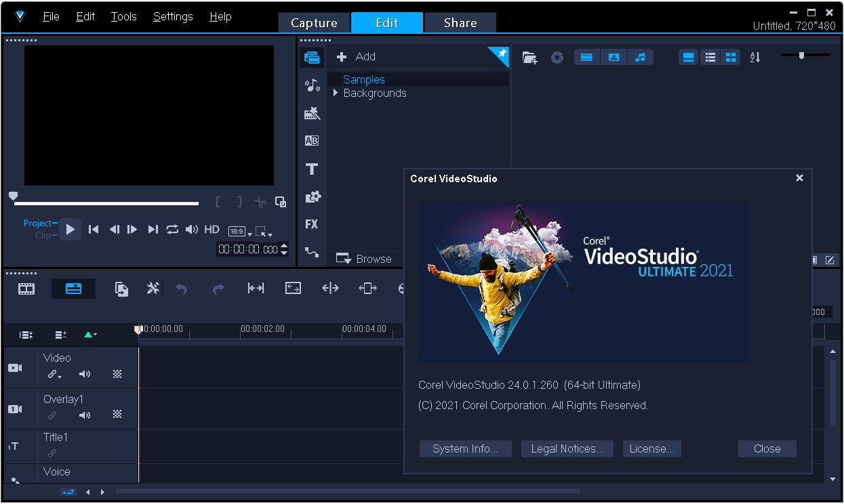Open the Audio library panel
Screen dimensions: 844x504
(312, 85)
